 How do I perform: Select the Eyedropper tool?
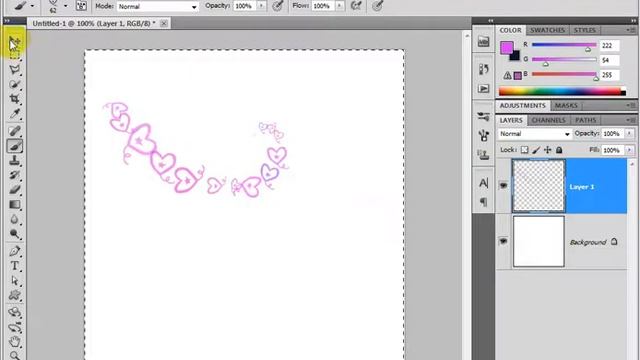tap(15, 113)
